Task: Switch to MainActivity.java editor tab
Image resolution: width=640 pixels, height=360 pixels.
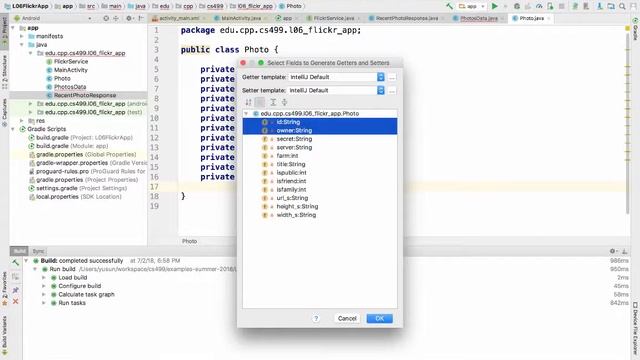Action: coord(241,18)
